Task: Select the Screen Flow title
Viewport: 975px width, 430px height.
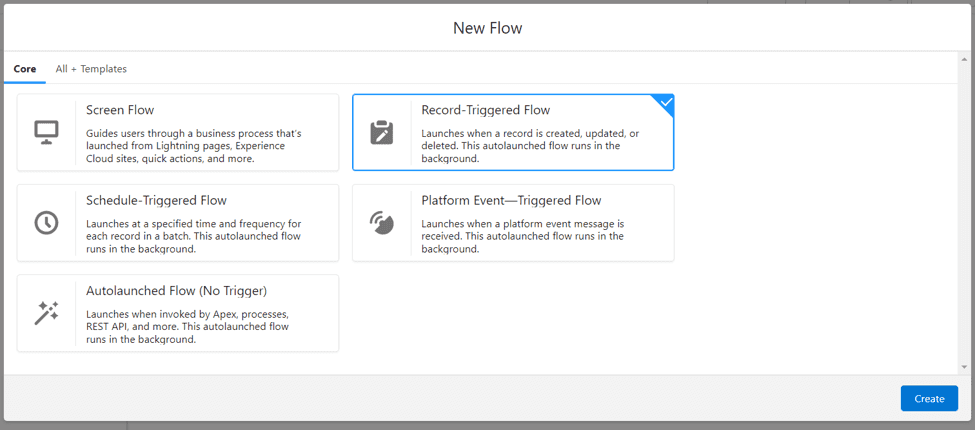Action: pos(120,111)
